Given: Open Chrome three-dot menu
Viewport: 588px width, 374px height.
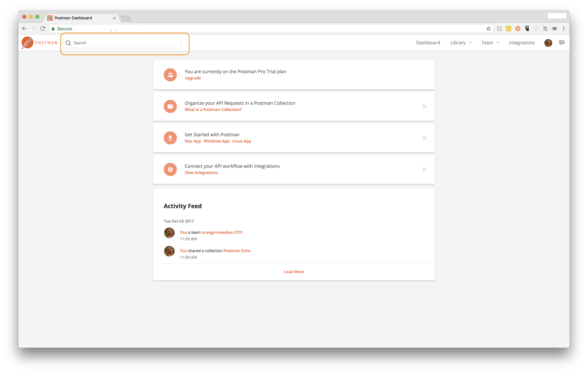Looking at the screenshot, I should [564, 29].
